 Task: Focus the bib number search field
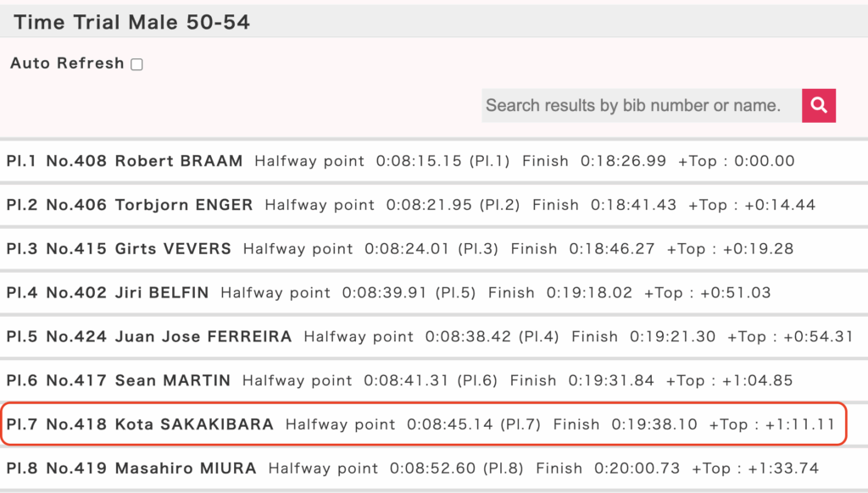pyautogui.click(x=642, y=105)
